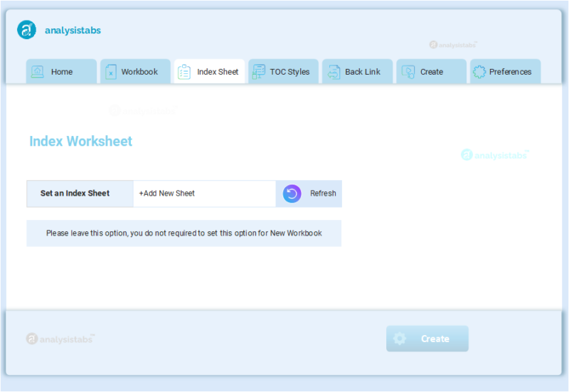The width and height of the screenshot is (569, 392).
Task: Open the Preferences tab
Action: (510, 72)
